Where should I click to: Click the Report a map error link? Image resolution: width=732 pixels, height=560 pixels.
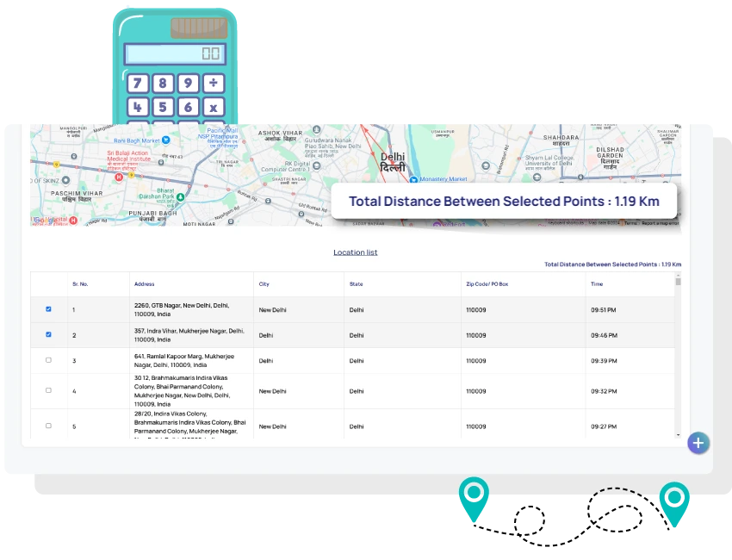[x=660, y=223]
